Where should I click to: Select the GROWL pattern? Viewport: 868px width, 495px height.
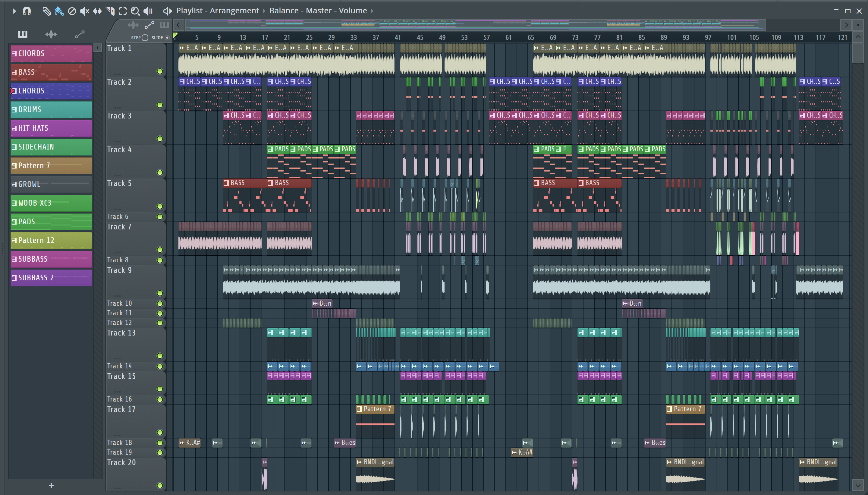pyautogui.click(x=51, y=184)
